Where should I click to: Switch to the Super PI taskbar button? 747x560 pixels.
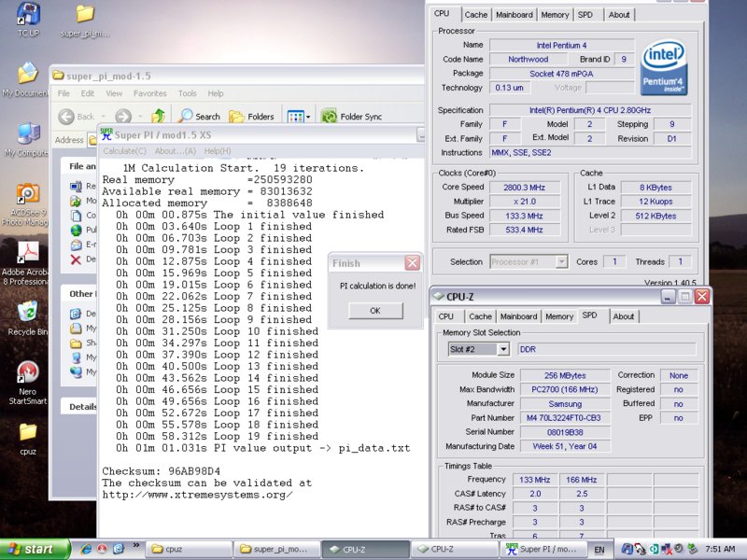pyautogui.click(x=543, y=549)
